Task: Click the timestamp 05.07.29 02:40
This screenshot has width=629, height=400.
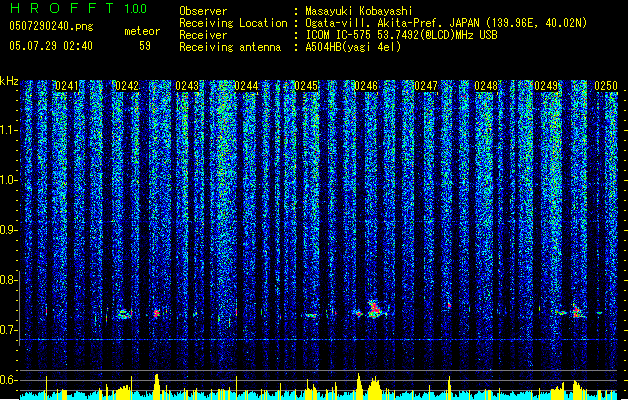Action: tap(51, 46)
